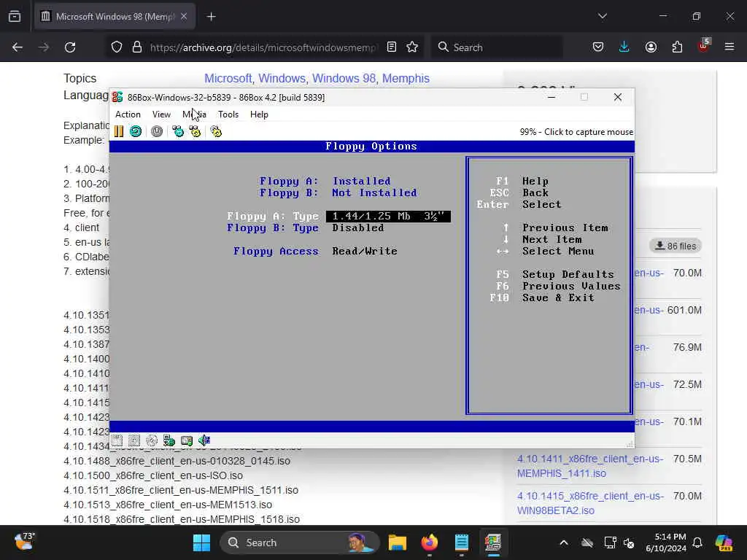Click the 4.10.1518 MEMPHIS_1518.iso text
Image resolution: width=747 pixels, height=560 pixels.
[x=182, y=519]
